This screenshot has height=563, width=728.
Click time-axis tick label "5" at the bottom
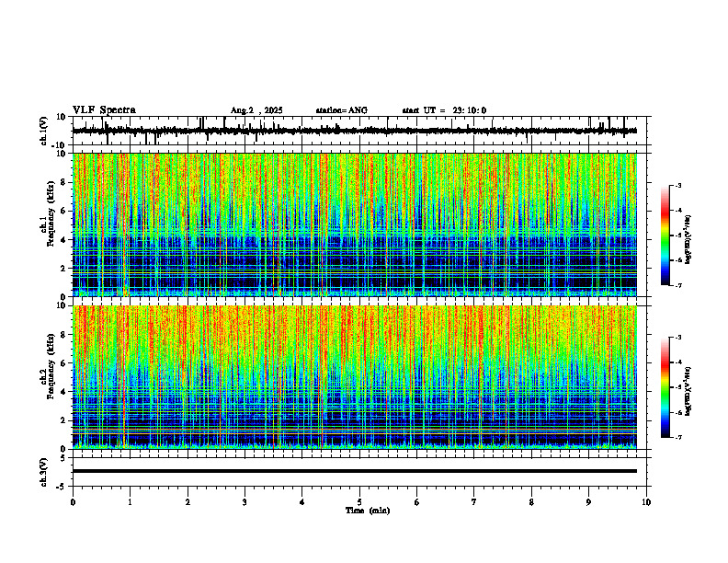click(359, 502)
